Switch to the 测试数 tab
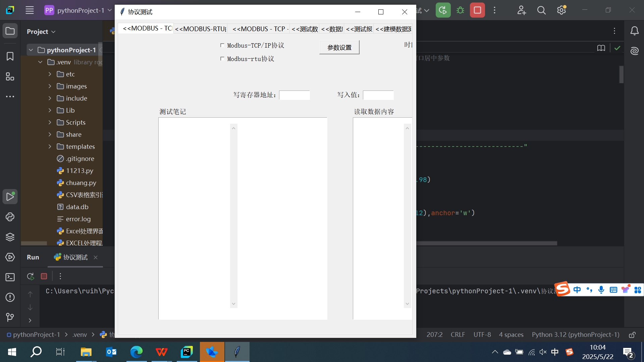Viewport: 644px width, 362px height. (x=304, y=29)
